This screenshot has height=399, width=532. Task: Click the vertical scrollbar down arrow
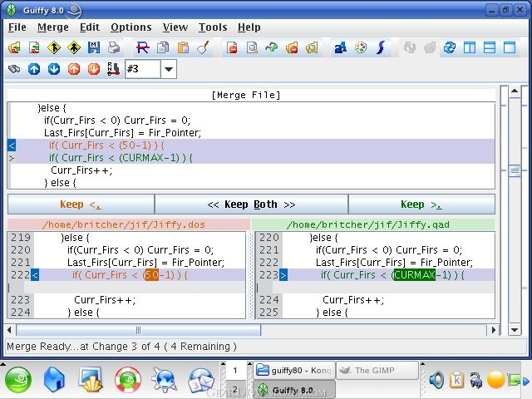click(x=515, y=330)
